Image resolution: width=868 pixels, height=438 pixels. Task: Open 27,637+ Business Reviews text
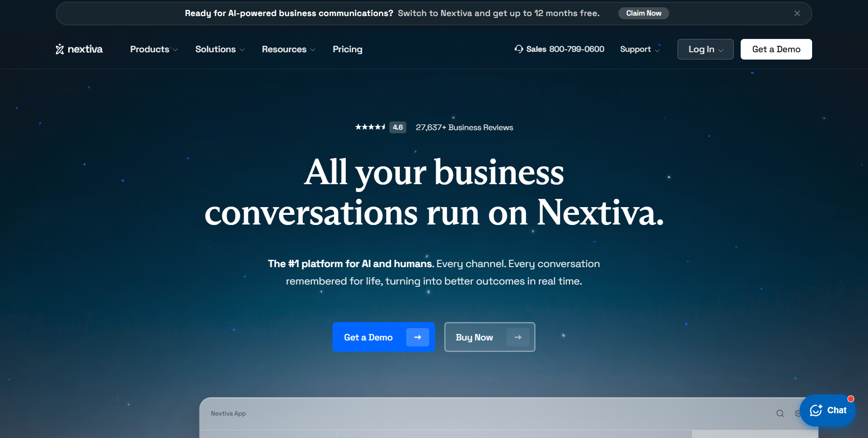pos(464,127)
